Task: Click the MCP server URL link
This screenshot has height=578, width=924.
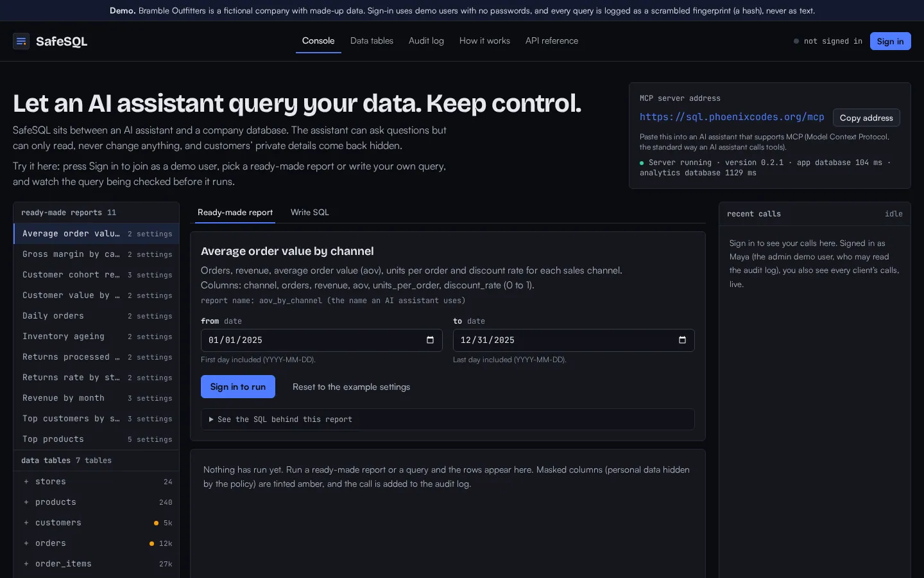Action: click(x=732, y=117)
